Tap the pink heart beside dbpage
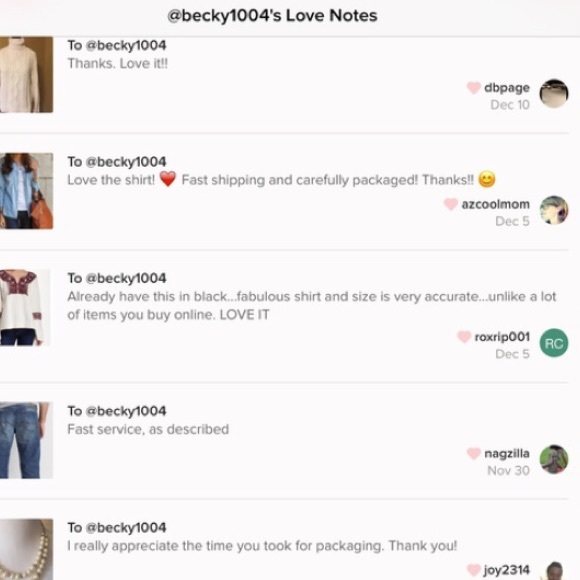 tap(473, 88)
